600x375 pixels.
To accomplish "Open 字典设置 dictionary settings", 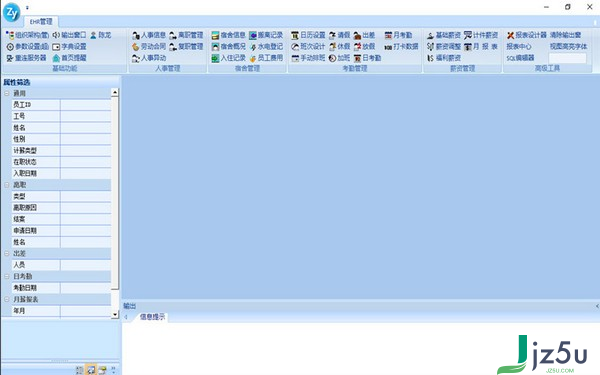I will [69, 47].
